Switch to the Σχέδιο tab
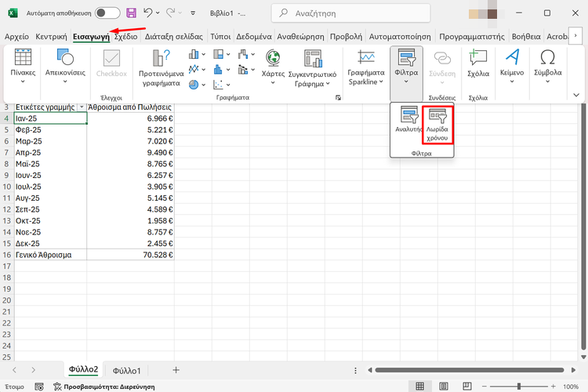The image size is (588, 392). click(x=126, y=37)
